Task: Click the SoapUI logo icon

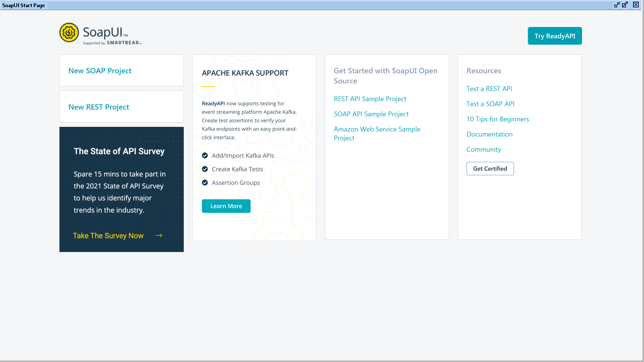Action: coord(69,32)
